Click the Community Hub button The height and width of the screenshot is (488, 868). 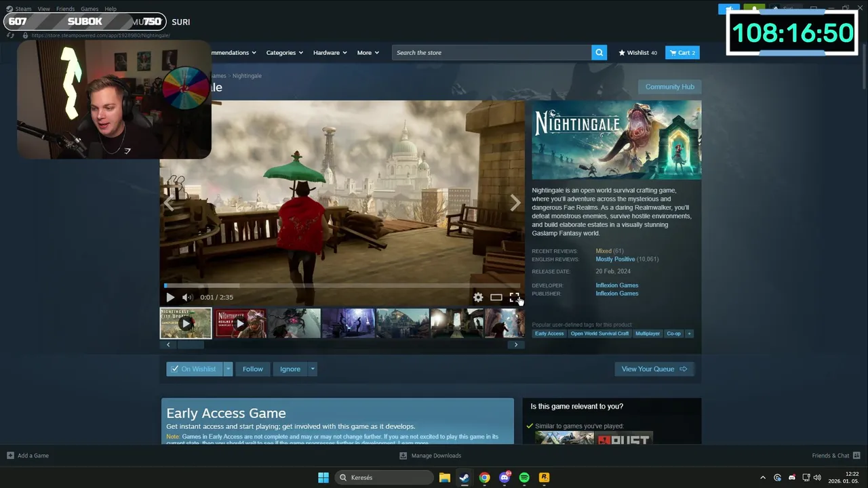click(x=669, y=87)
